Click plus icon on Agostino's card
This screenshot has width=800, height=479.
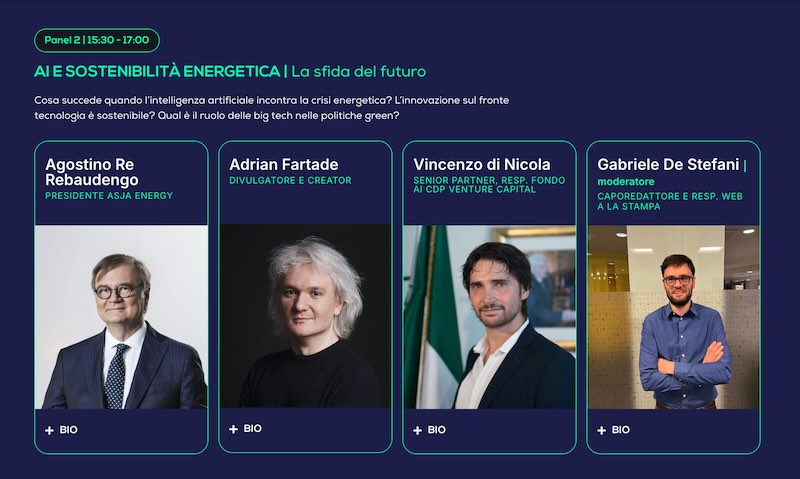[x=49, y=431]
